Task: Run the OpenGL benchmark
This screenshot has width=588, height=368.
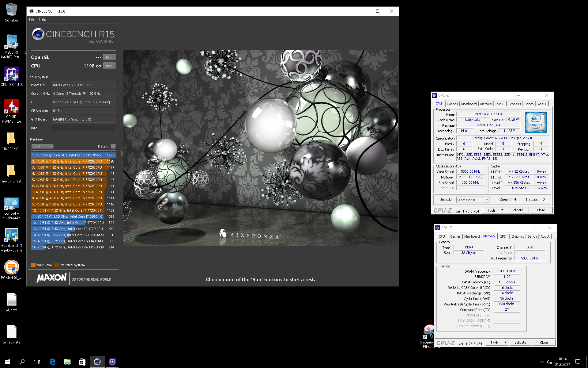Action: tap(109, 57)
